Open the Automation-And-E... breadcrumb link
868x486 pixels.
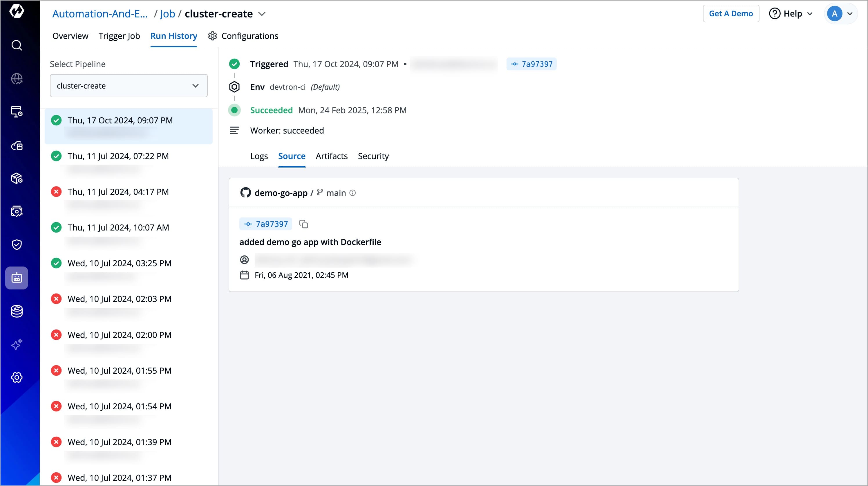pos(100,14)
